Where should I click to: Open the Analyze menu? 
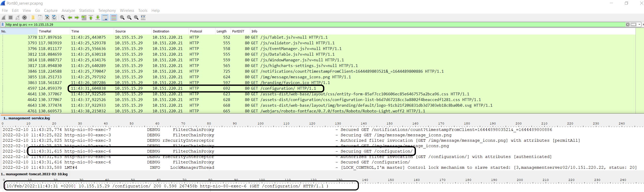68,11
